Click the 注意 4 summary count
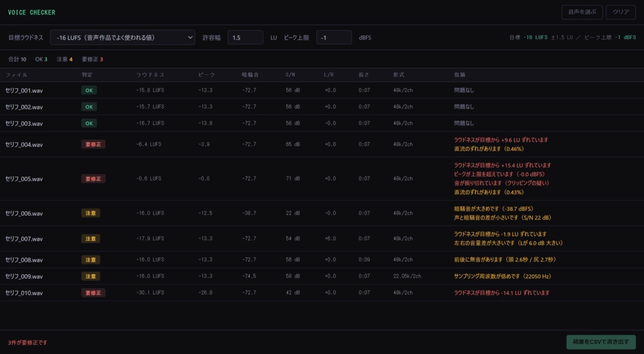This screenshot has width=644, height=354. click(65, 59)
